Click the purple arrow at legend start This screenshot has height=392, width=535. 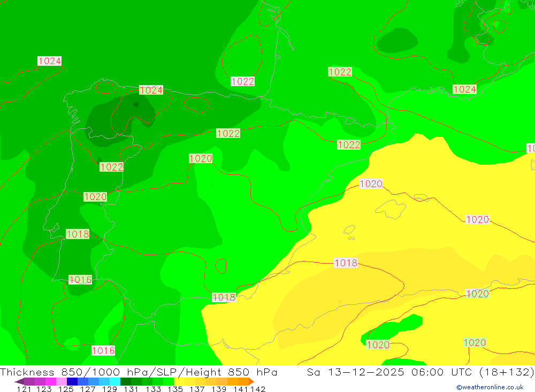click(19, 381)
